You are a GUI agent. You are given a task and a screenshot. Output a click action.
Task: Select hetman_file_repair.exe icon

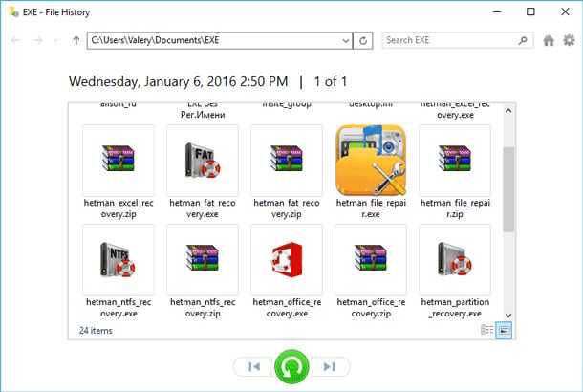point(371,159)
